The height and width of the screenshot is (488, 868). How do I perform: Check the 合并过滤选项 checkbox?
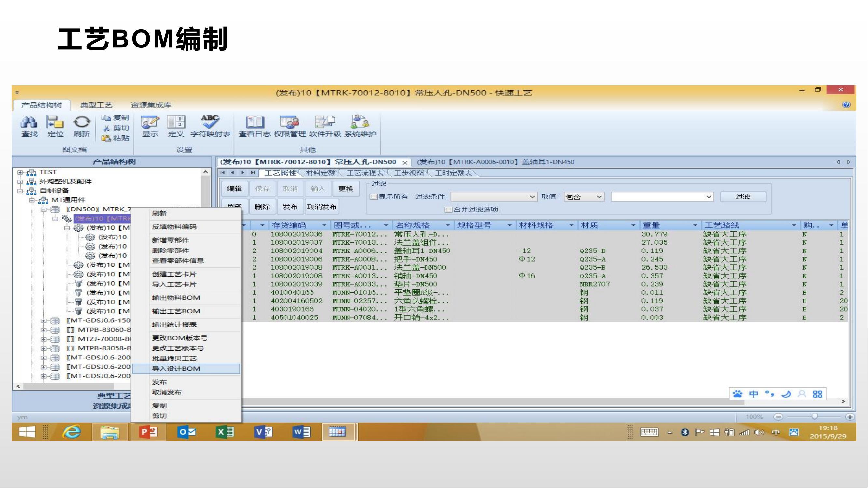coord(448,210)
